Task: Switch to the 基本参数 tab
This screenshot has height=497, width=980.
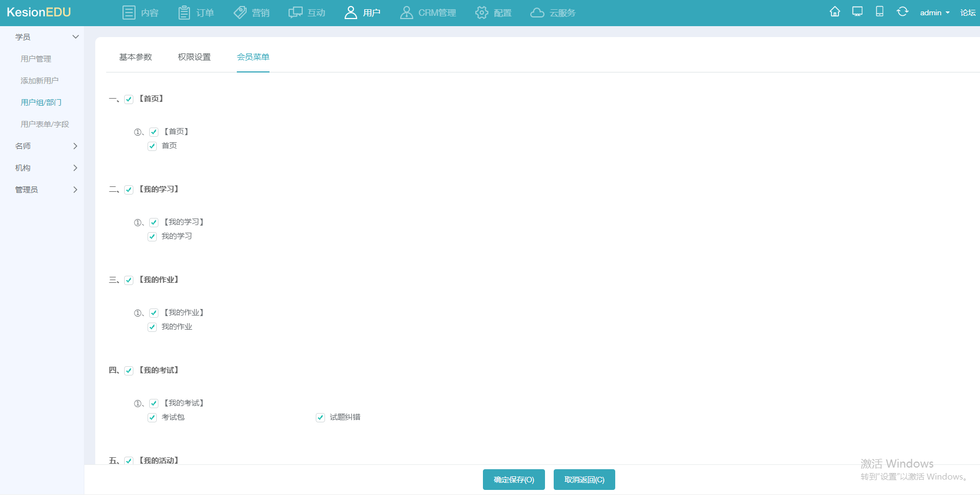Action: (x=136, y=57)
